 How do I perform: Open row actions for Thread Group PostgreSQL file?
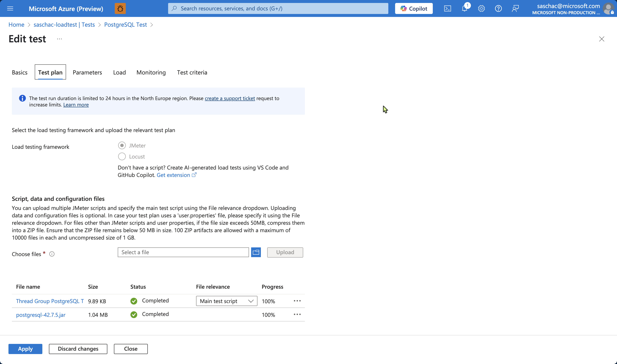pos(297,301)
